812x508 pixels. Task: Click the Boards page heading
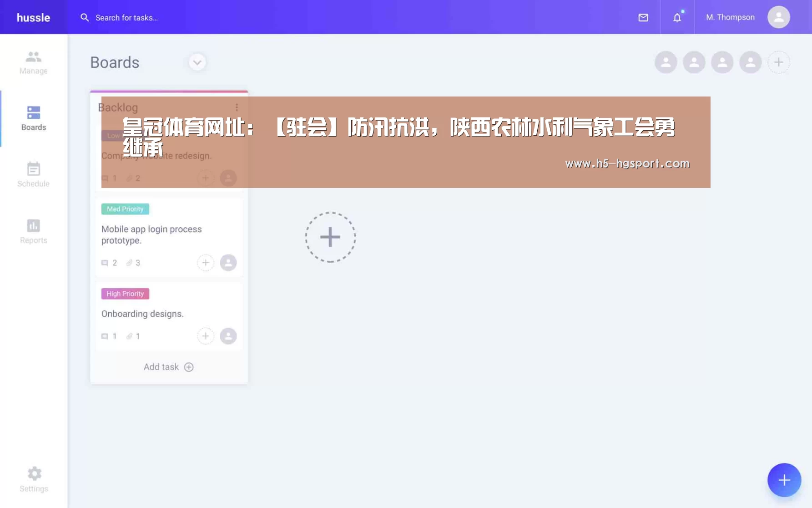(115, 62)
